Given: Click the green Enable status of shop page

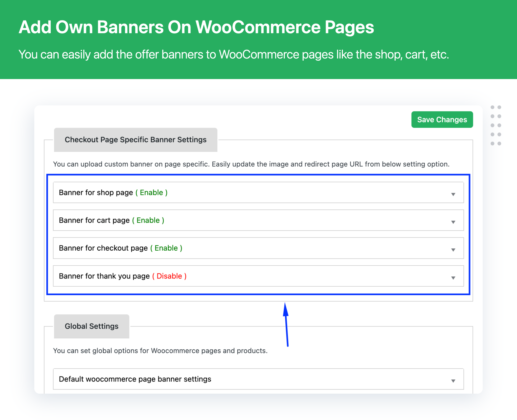Looking at the screenshot, I should (x=151, y=193).
